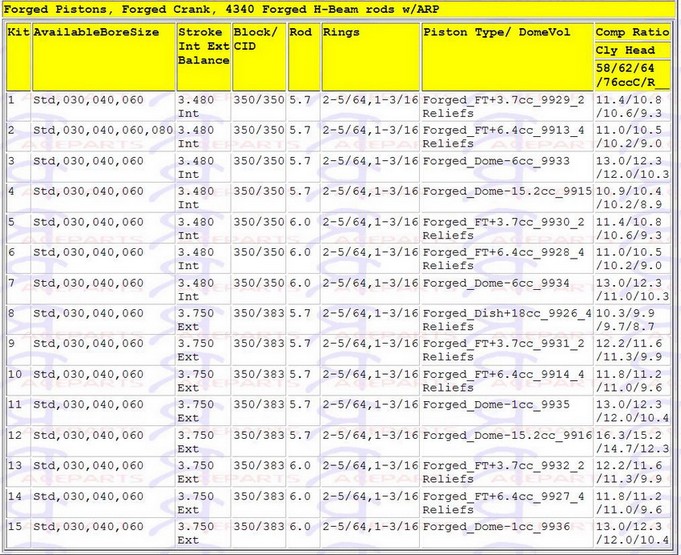Click piston 'Forged_Dome-1cc_9936'
The height and width of the screenshot is (555, 681).
pyautogui.click(x=507, y=533)
